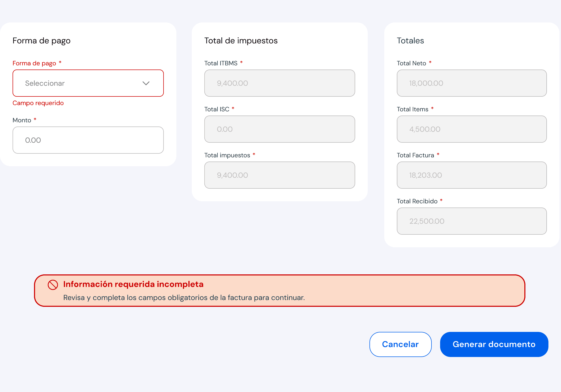Click the Información requerida incompleta alert title
The height and width of the screenshot is (392, 561).
click(x=133, y=284)
